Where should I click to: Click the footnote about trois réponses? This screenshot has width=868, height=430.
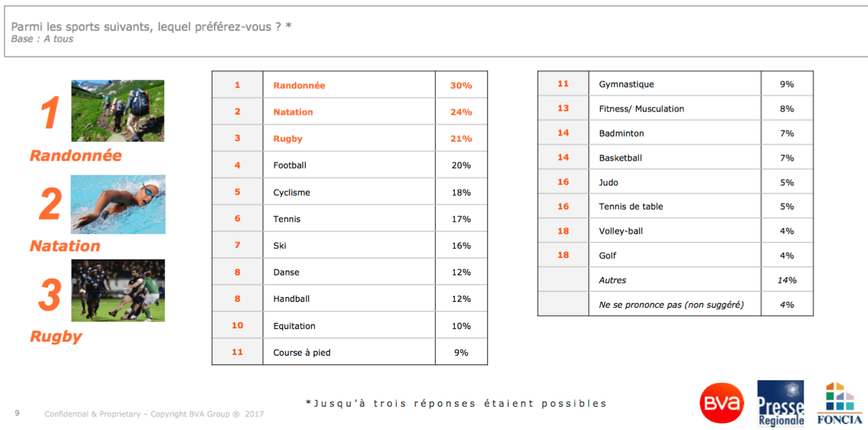pyautogui.click(x=456, y=403)
